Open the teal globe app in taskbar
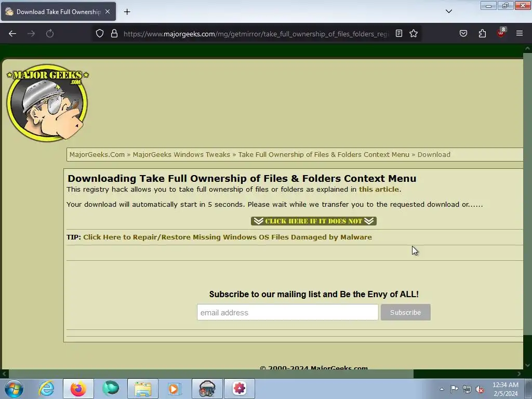The height and width of the screenshot is (399, 532). pos(111,389)
